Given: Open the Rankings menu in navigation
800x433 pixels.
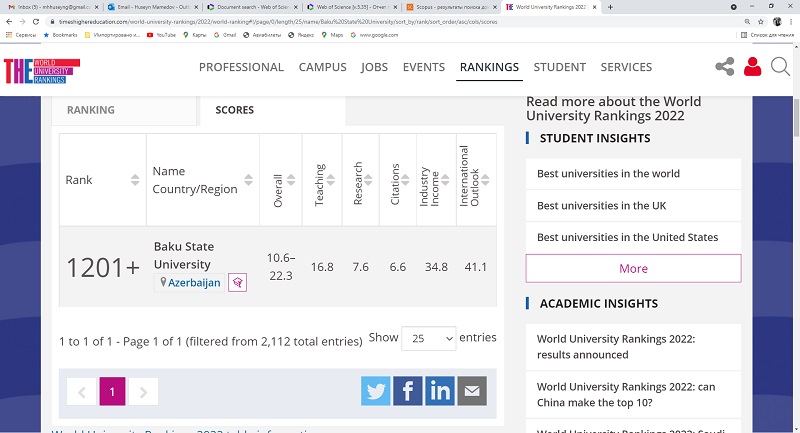Looking at the screenshot, I should pos(489,67).
